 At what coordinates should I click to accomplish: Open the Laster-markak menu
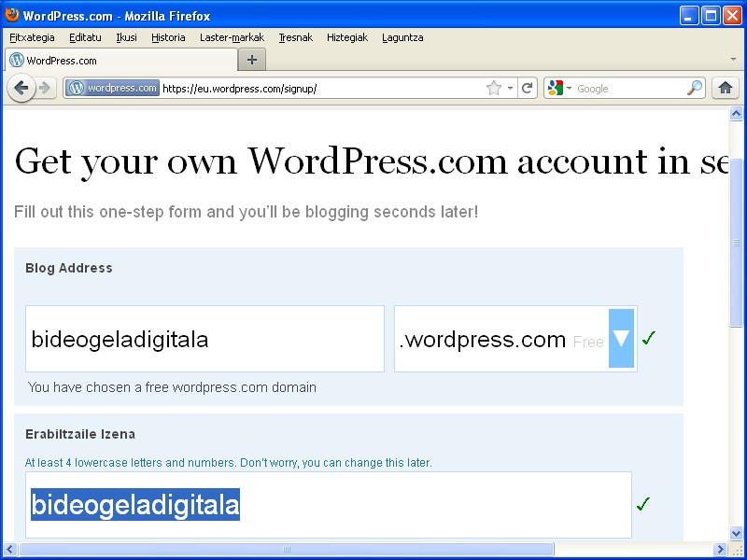(x=232, y=37)
